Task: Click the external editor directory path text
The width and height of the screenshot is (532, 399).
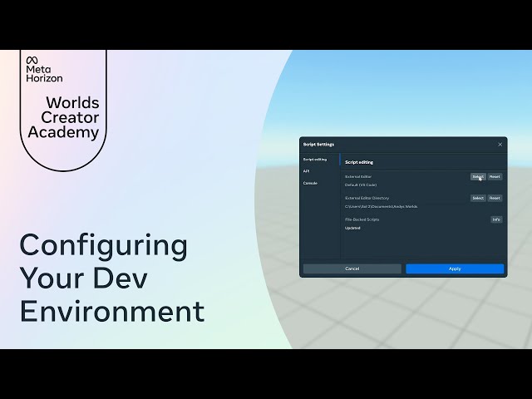Action: tap(381, 206)
